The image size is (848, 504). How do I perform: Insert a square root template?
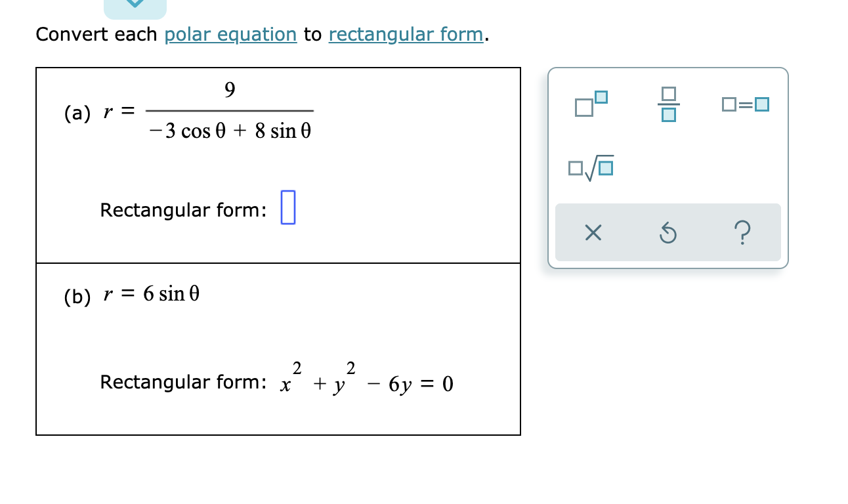pyautogui.click(x=589, y=166)
